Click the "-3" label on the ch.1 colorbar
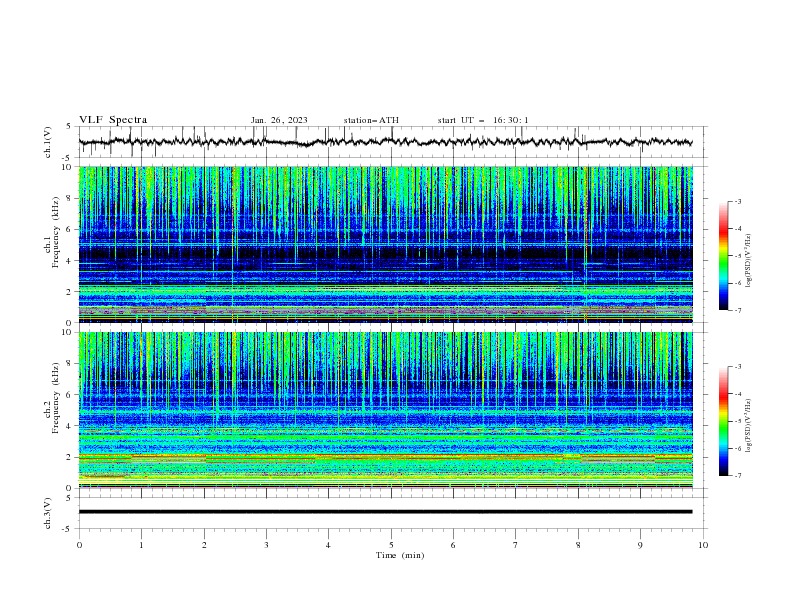 tap(737, 201)
